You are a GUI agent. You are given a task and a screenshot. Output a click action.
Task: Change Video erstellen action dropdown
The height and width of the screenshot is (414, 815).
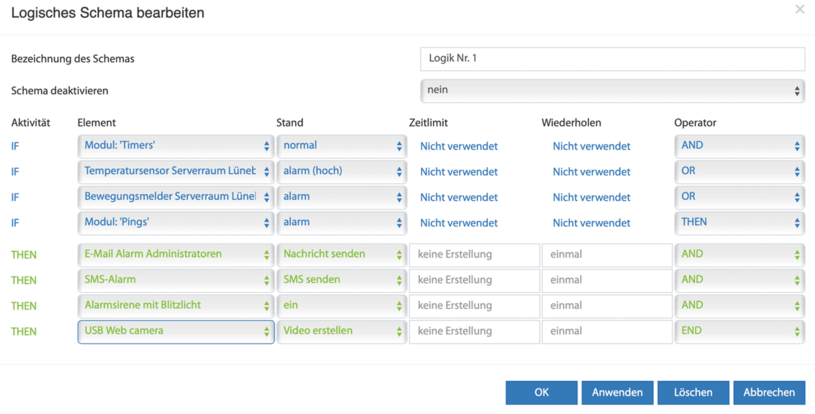[x=341, y=331]
